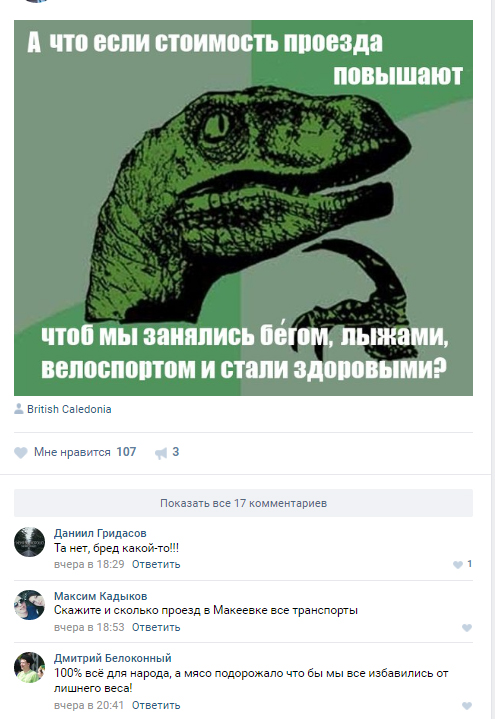The width and height of the screenshot is (495, 719).
Task: Open Максим Кадыков's avatar
Action: [x=29, y=605]
